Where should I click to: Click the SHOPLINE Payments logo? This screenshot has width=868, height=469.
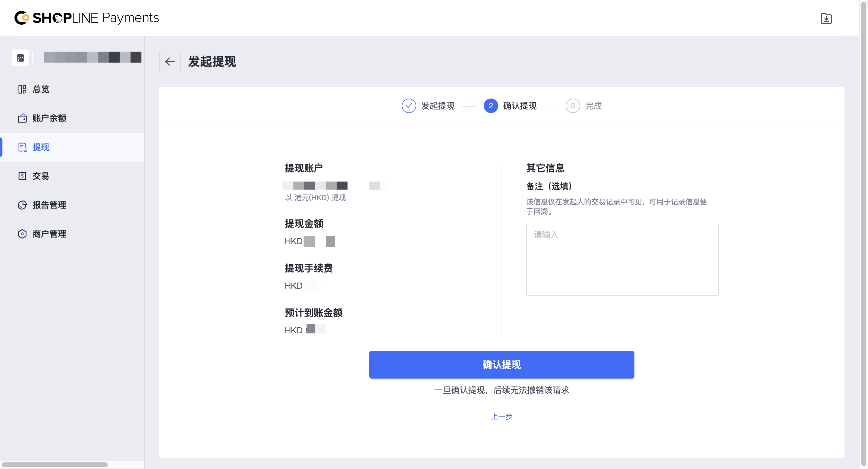86,18
